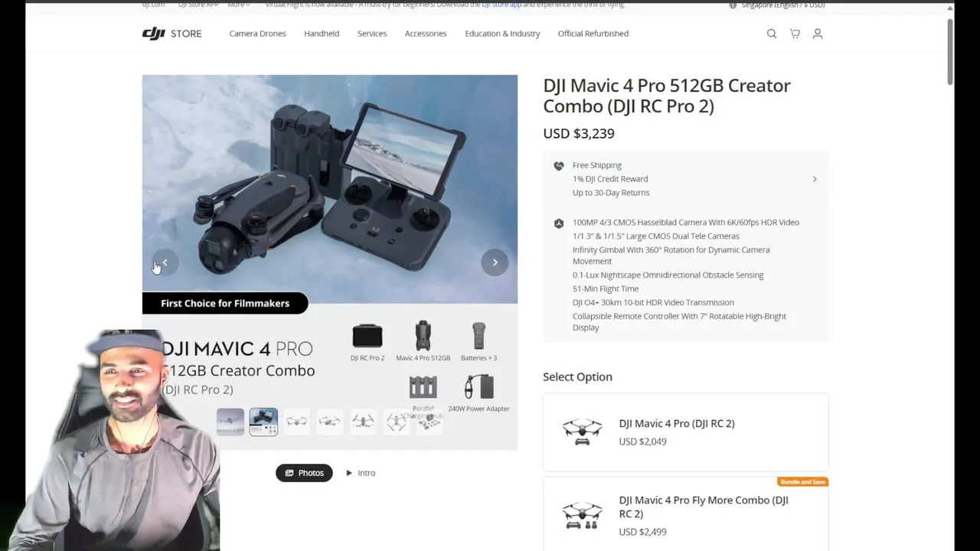The image size is (980, 551).
Task: Select the highlighted Creator Combo thumbnail
Action: coord(263,422)
